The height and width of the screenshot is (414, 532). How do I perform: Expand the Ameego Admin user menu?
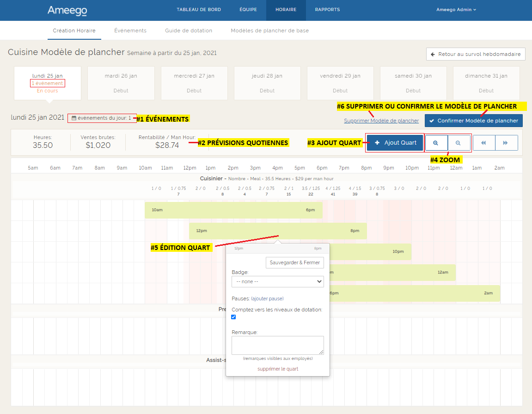click(456, 10)
